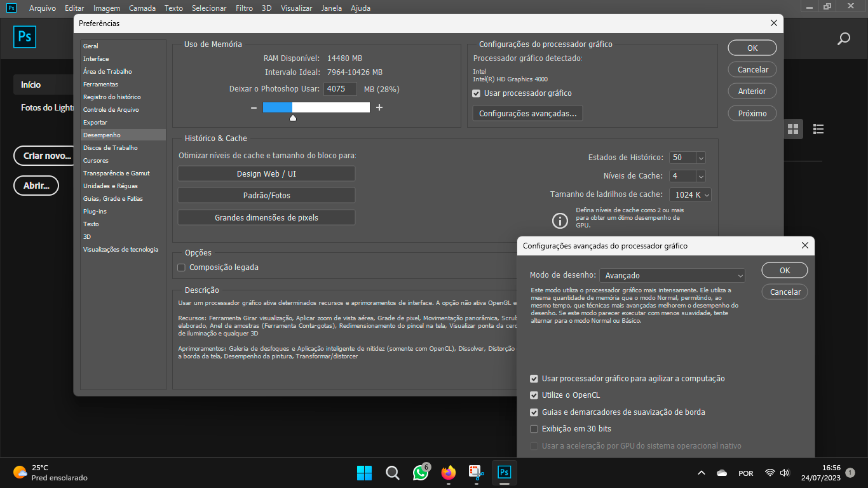The width and height of the screenshot is (868, 488).
Task: Switch to list view icon
Action: pos(818,129)
